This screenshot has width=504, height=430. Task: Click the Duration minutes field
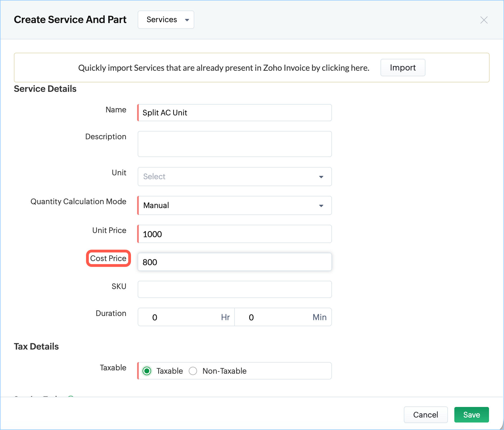278,317
